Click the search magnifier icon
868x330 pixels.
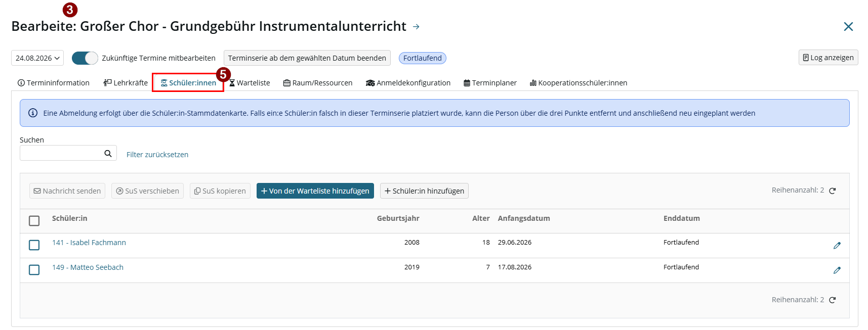click(108, 153)
